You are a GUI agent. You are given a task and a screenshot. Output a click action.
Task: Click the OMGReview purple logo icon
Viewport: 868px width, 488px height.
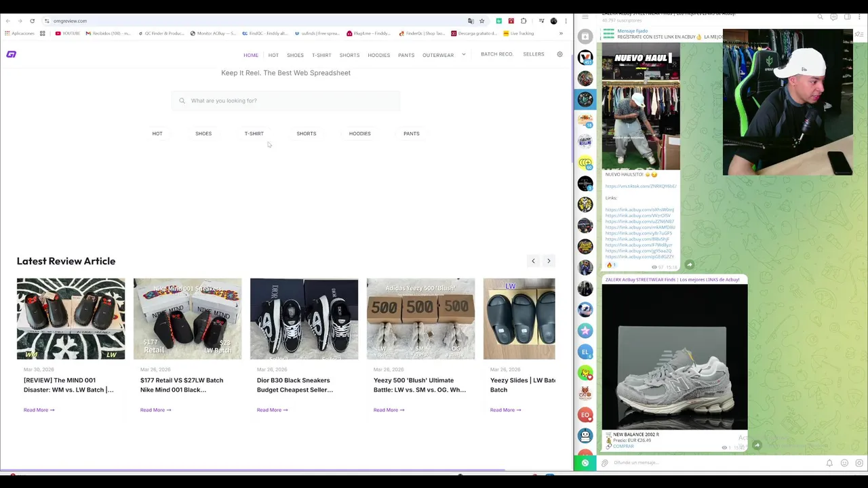pos(11,54)
